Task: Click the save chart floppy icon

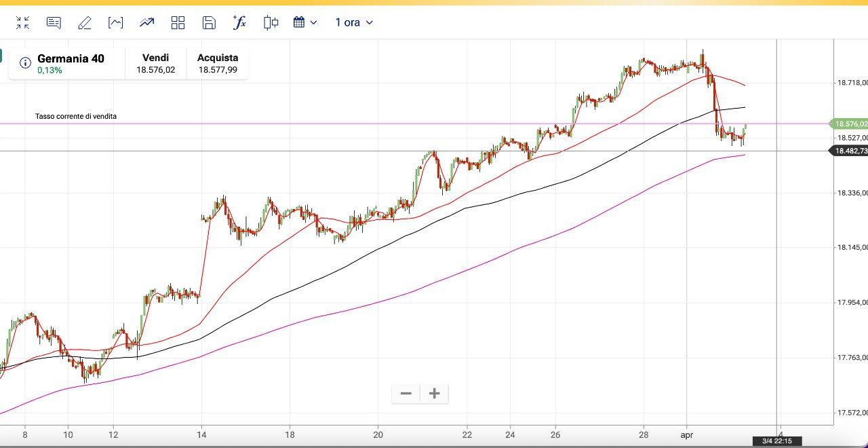Action: coord(209,23)
